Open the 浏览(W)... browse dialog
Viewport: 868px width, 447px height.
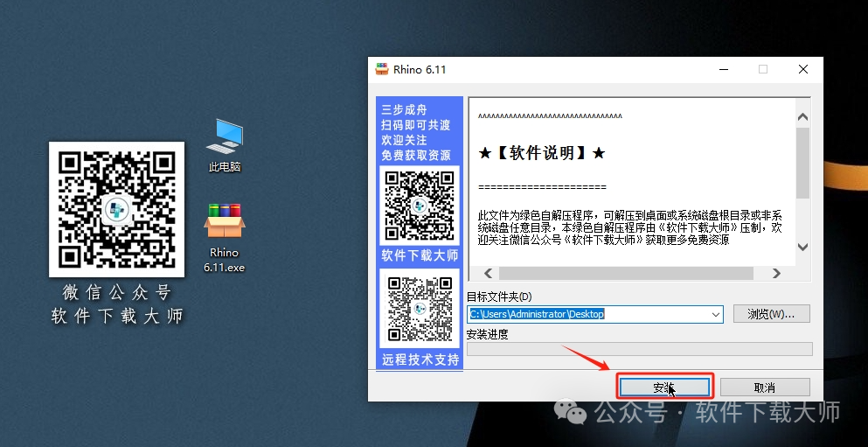pos(771,314)
